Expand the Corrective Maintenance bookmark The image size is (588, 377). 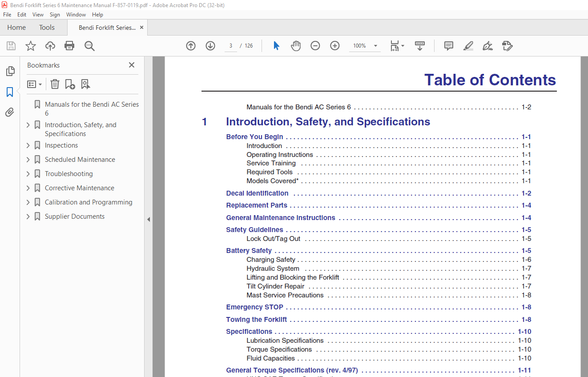point(28,188)
